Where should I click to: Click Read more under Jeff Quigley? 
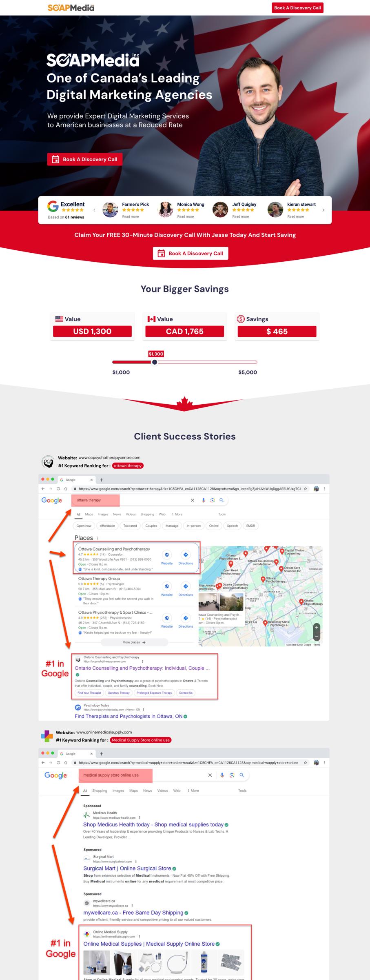coord(241,217)
